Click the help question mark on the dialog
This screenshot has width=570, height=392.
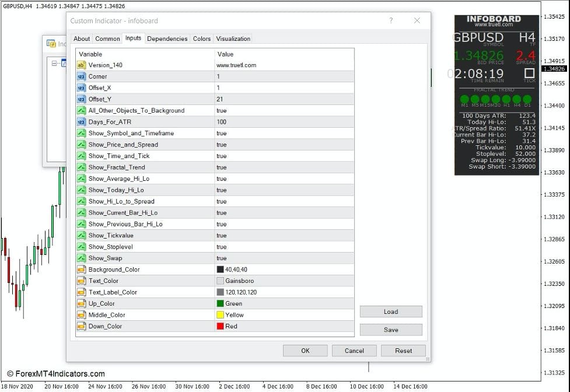390,20
